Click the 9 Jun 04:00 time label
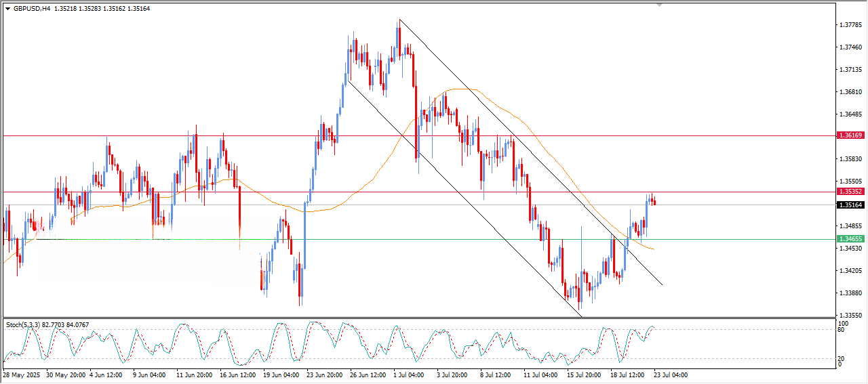Viewport: 868px width, 384px height. 151,375
